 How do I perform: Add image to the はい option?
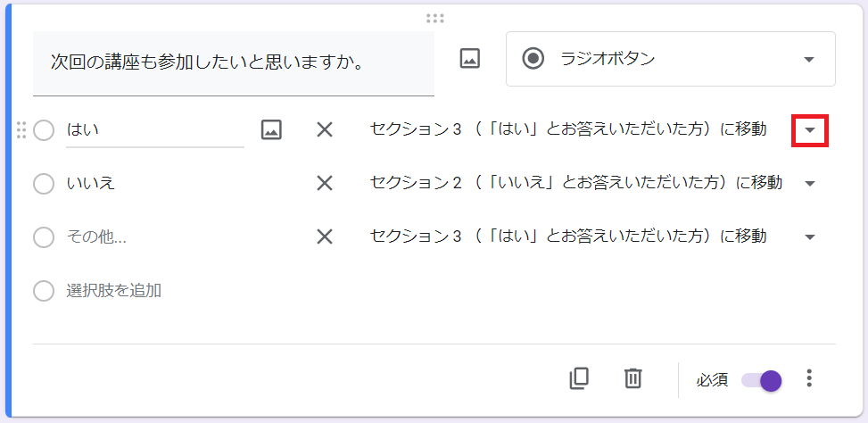point(271,130)
